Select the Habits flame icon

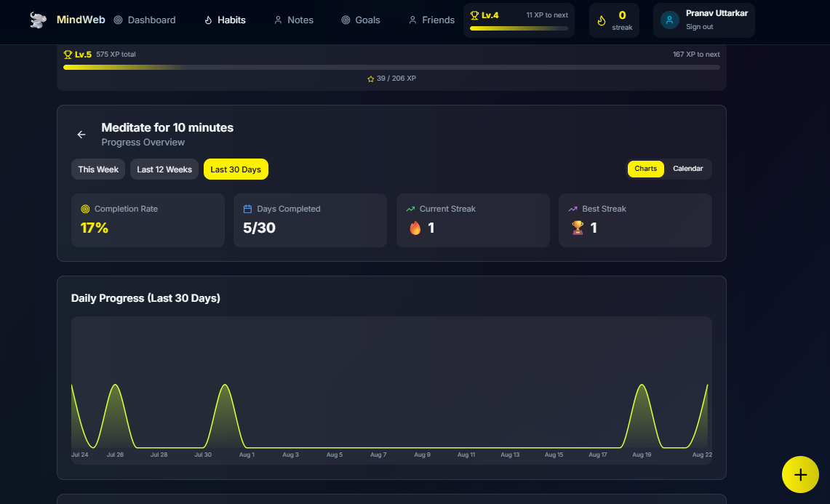point(207,20)
